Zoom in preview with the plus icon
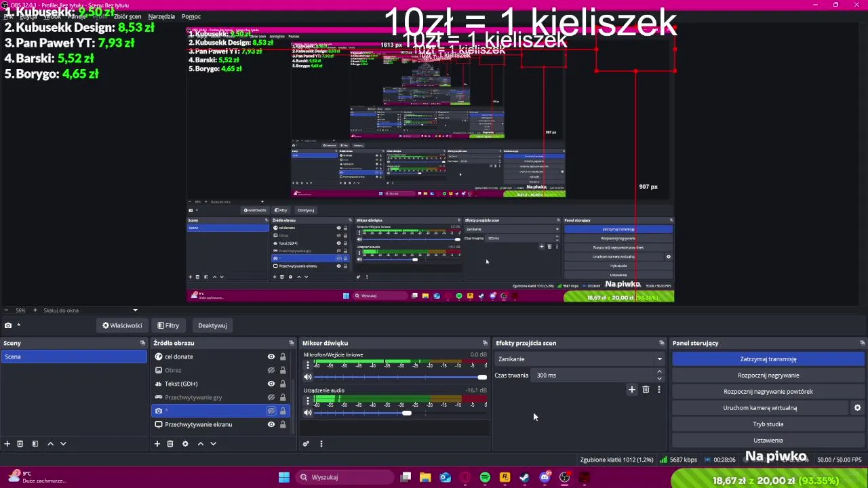The height and width of the screenshot is (488, 868). click(x=35, y=310)
